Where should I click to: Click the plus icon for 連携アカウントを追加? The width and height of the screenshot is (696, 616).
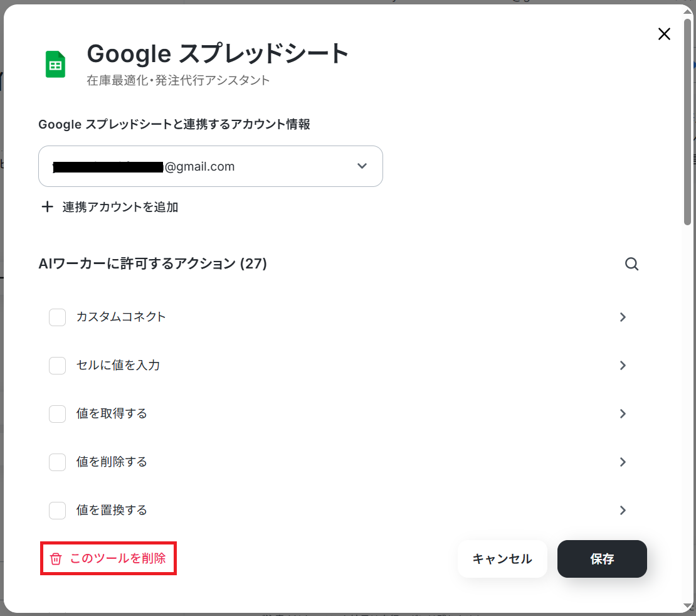[x=47, y=206]
